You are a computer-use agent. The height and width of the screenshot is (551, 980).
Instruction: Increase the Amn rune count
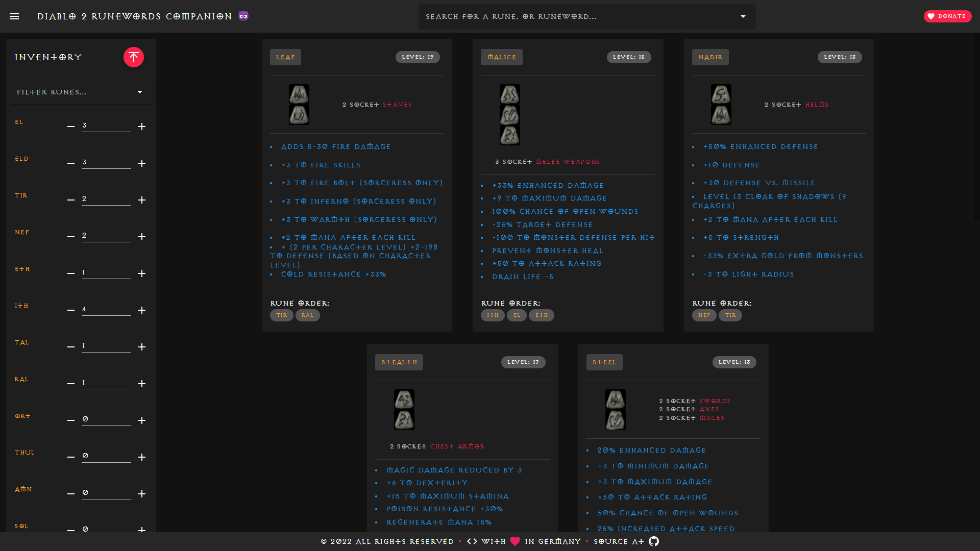[142, 494]
